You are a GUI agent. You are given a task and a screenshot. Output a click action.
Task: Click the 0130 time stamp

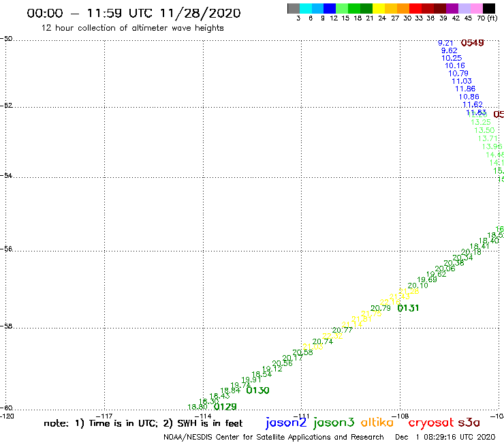pyautogui.click(x=257, y=391)
